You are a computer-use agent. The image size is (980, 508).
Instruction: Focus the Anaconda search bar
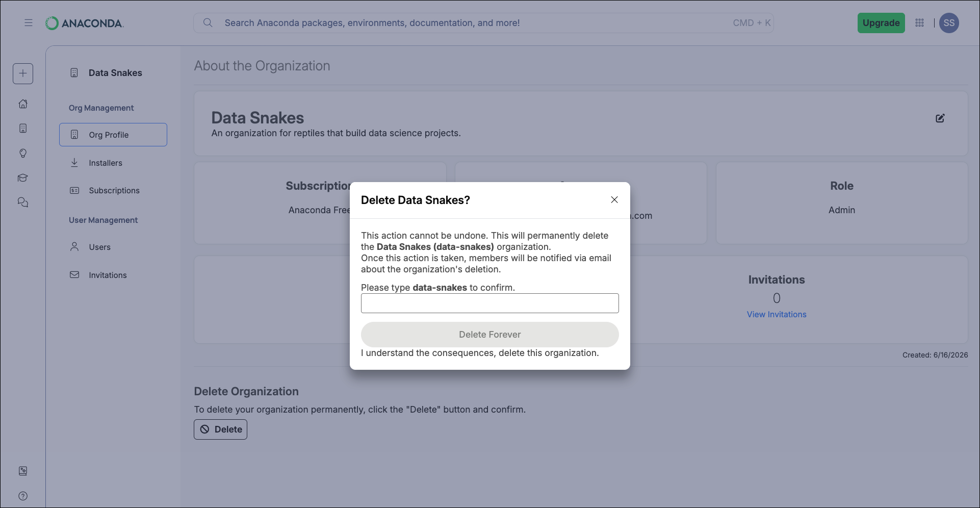click(483, 23)
